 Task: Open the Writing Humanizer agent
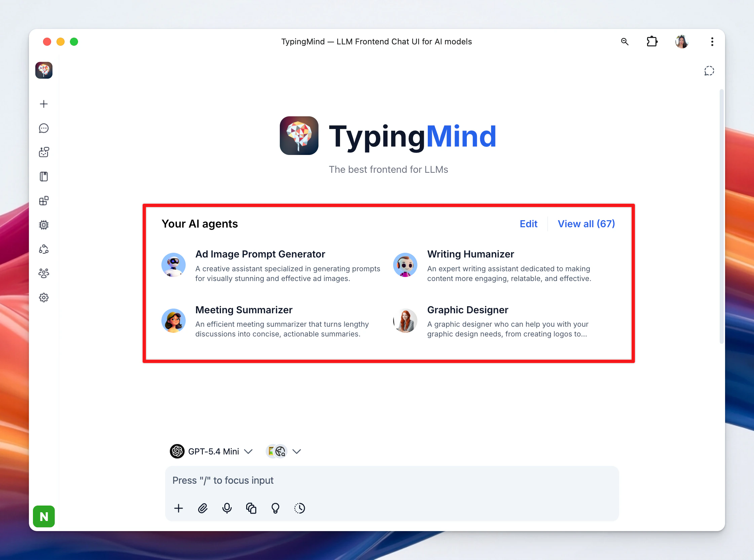(503, 266)
